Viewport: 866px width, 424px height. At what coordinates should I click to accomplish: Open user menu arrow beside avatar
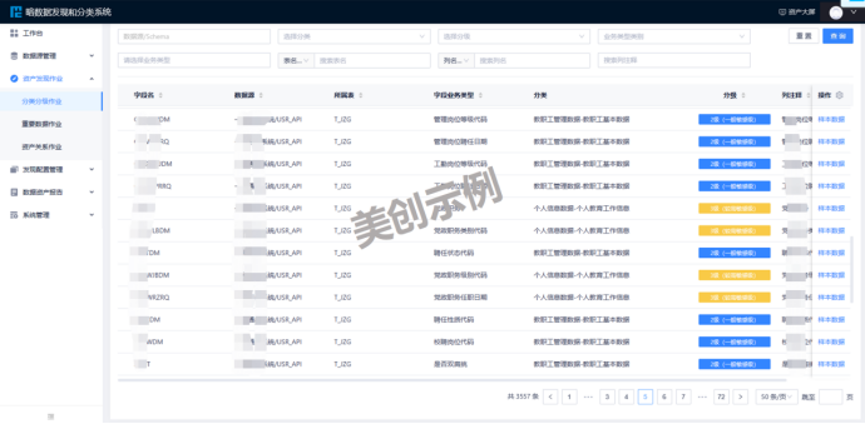(853, 12)
